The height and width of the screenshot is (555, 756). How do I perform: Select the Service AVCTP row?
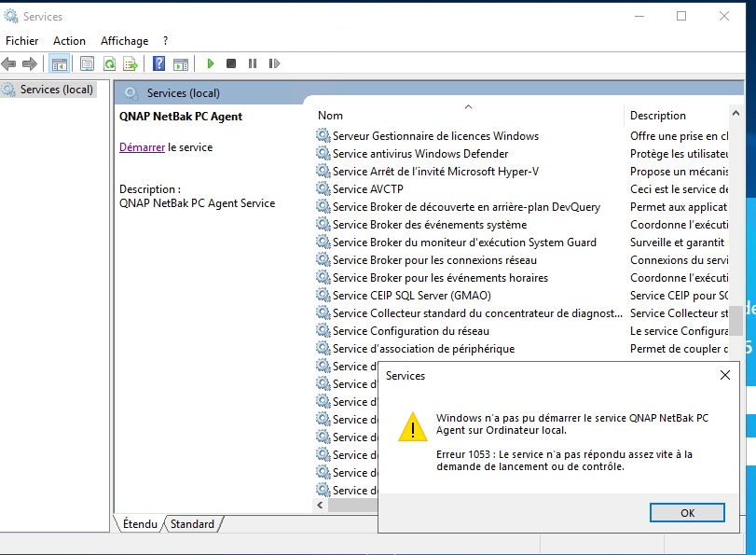coord(367,189)
